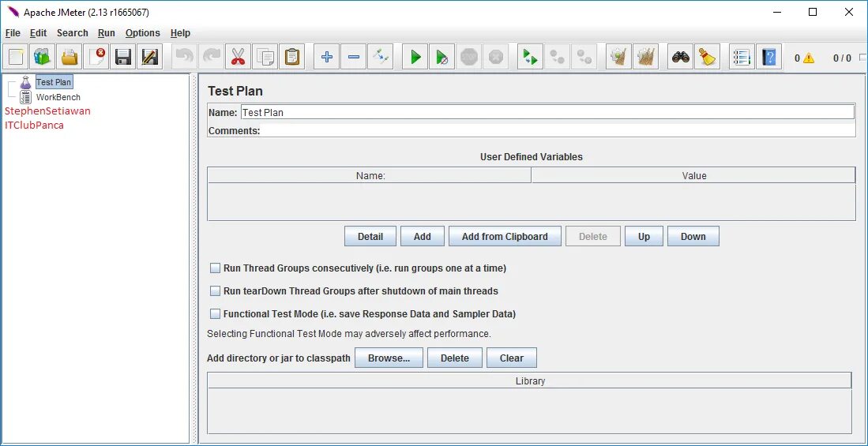Click the Comments input field

pos(558,131)
